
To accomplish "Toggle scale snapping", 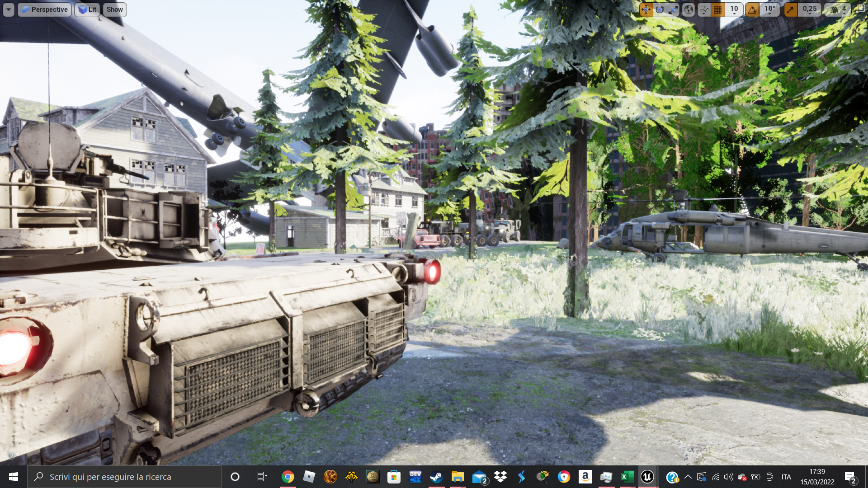I will tap(791, 9).
